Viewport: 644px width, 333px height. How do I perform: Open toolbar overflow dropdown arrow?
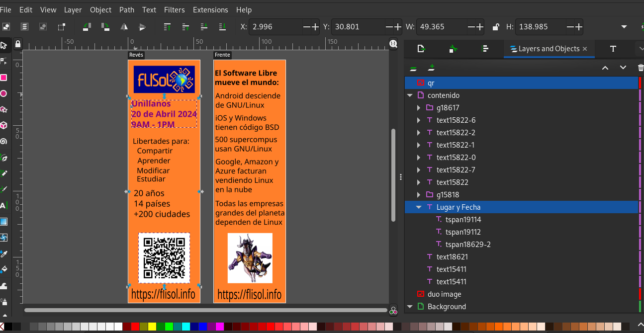click(624, 27)
